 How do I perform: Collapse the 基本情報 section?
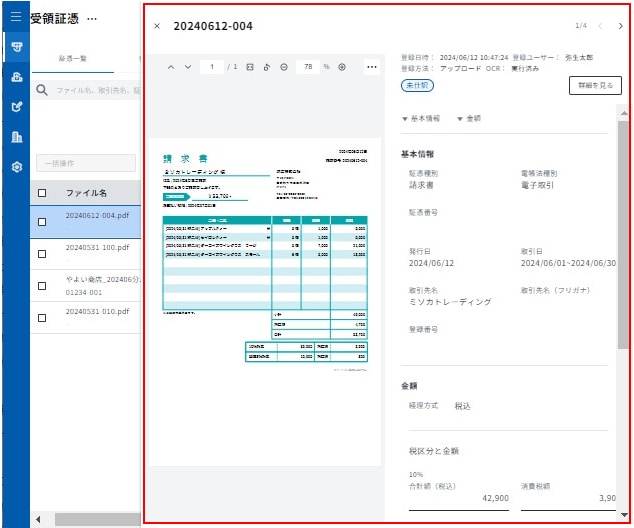420,118
